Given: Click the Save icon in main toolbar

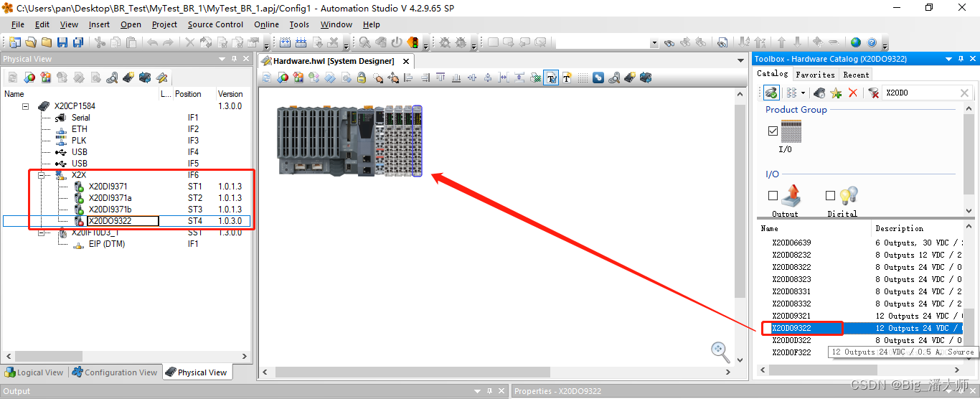Looking at the screenshot, I should [62, 42].
